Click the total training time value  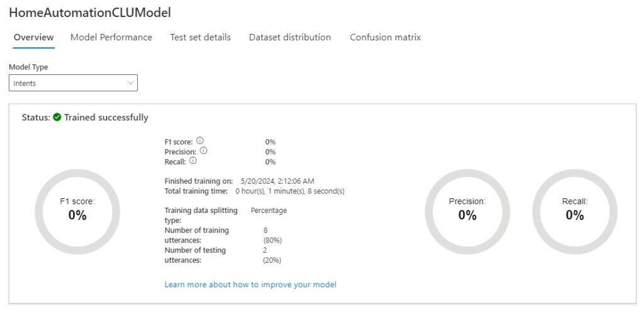click(290, 191)
